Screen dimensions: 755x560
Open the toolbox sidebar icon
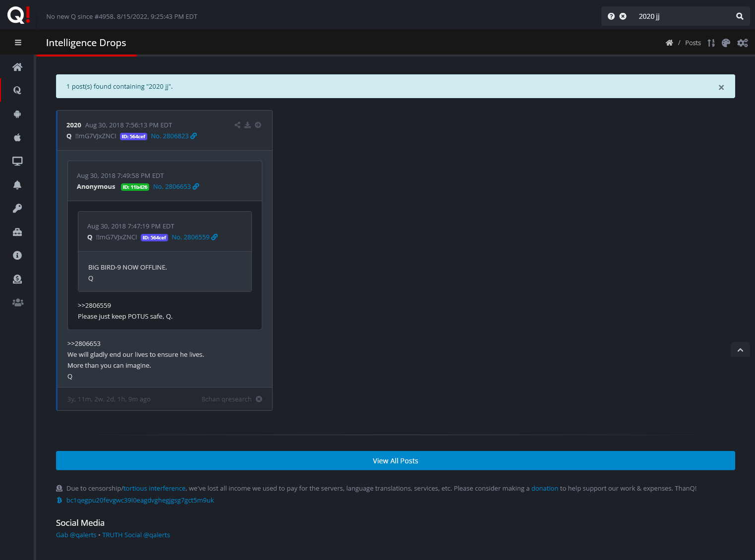17,232
